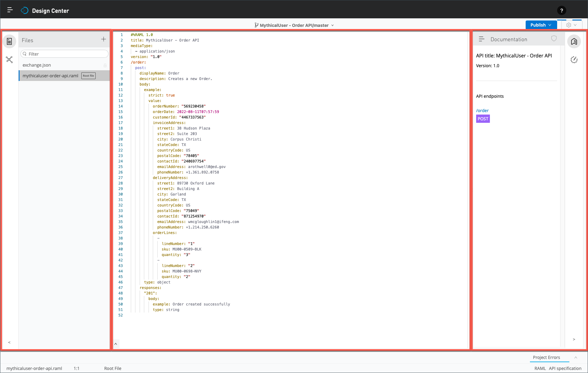Image resolution: width=588 pixels, height=373 pixels.
Task: Select exchange.json in Files list
Action: tap(64, 65)
